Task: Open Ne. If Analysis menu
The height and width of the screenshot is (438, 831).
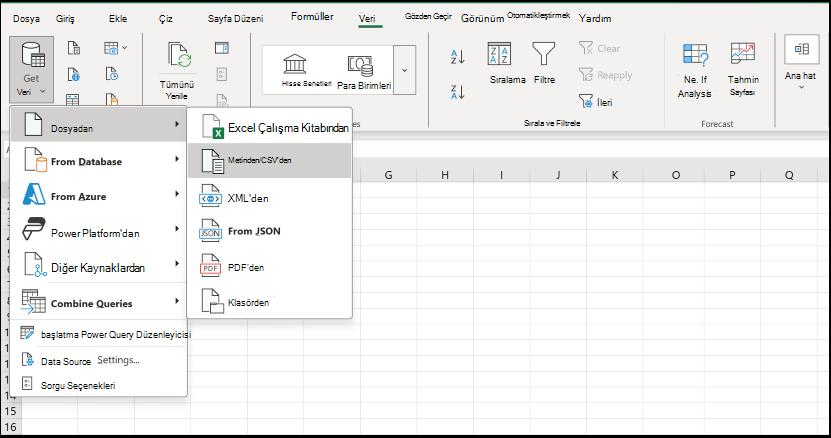Action: pyautogui.click(x=695, y=71)
